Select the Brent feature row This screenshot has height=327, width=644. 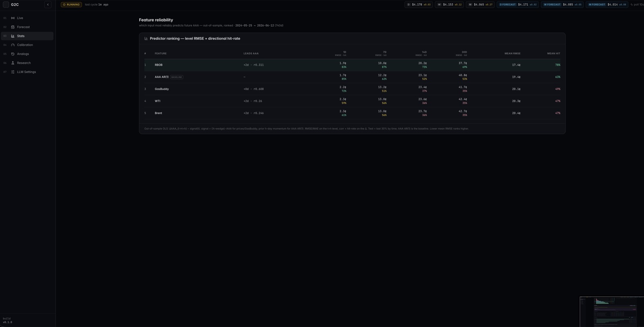(x=352, y=113)
